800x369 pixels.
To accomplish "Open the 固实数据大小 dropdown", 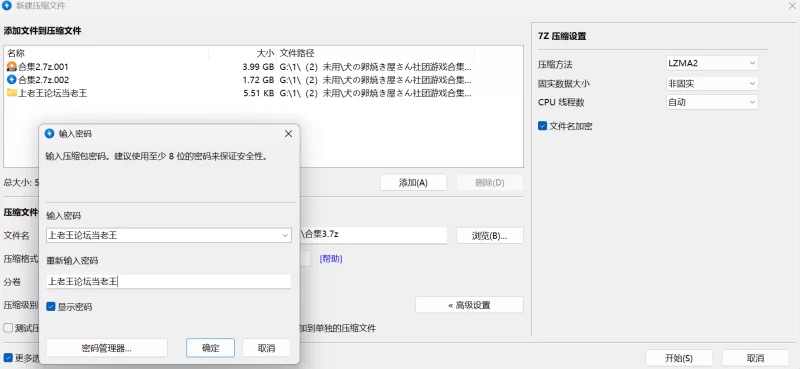I will click(712, 83).
